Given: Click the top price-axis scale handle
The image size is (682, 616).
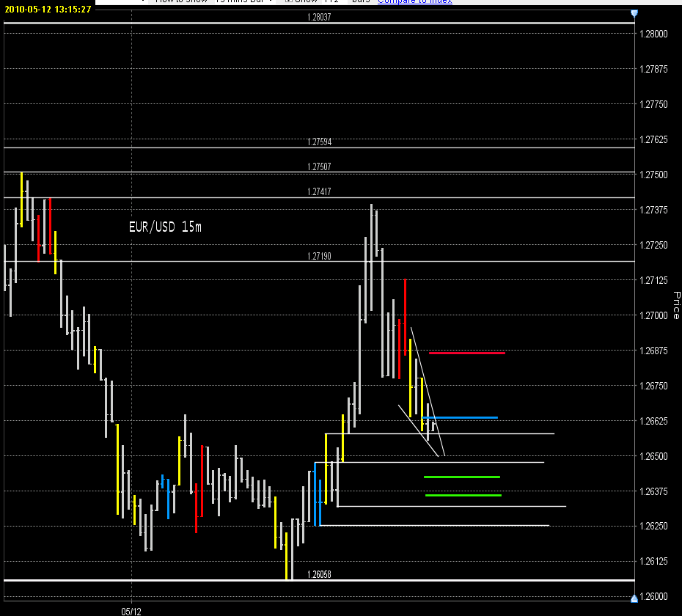Looking at the screenshot, I should click(x=634, y=13).
